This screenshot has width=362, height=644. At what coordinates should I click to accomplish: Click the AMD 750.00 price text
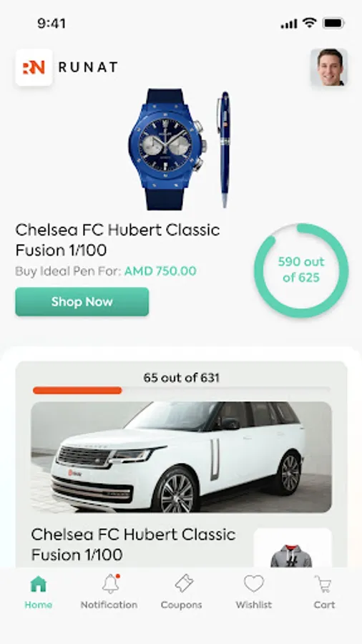[x=160, y=271]
